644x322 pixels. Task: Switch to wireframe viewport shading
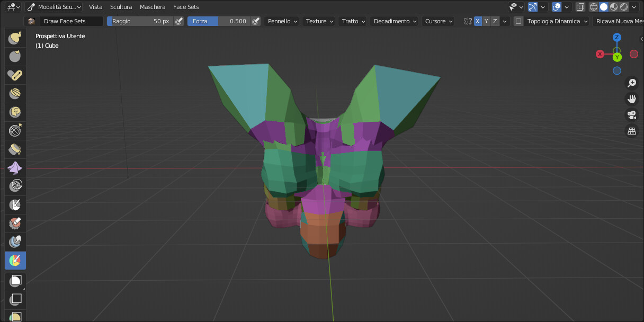point(593,7)
